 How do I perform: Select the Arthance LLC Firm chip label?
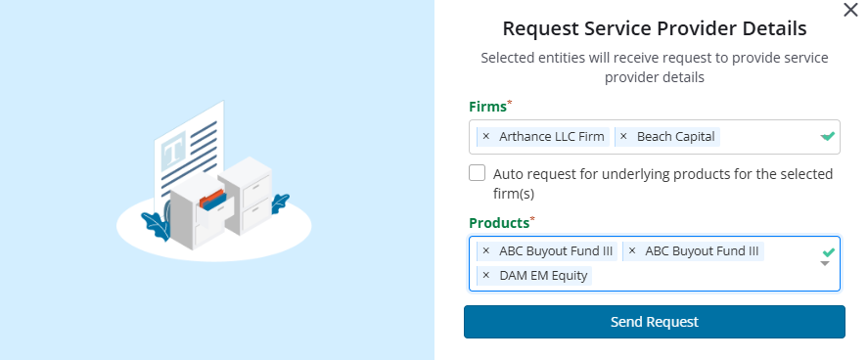coord(551,137)
